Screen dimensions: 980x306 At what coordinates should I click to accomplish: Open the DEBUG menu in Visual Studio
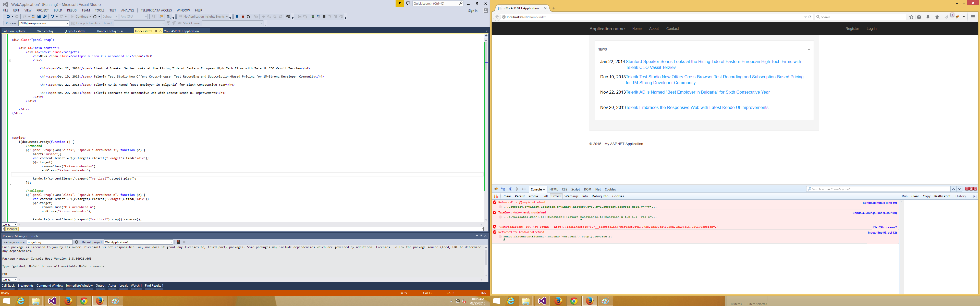[71, 10]
